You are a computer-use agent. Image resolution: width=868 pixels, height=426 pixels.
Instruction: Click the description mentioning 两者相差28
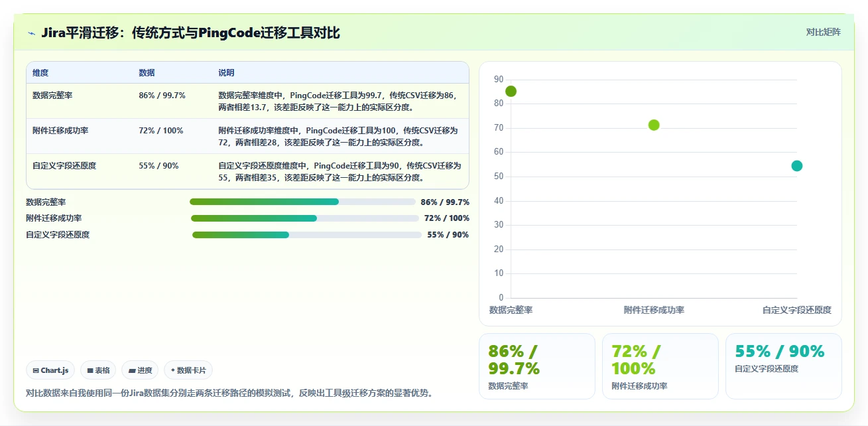pyautogui.click(x=340, y=136)
